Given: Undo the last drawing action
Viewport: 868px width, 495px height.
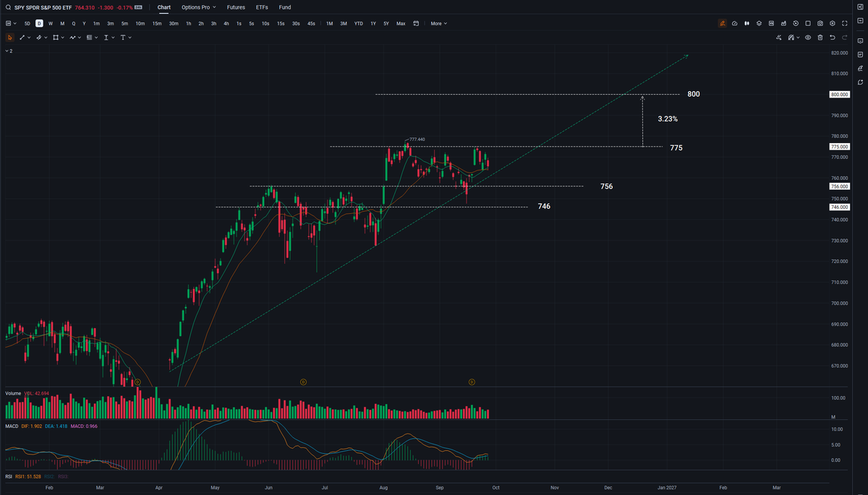Looking at the screenshot, I should click(833, 37).
